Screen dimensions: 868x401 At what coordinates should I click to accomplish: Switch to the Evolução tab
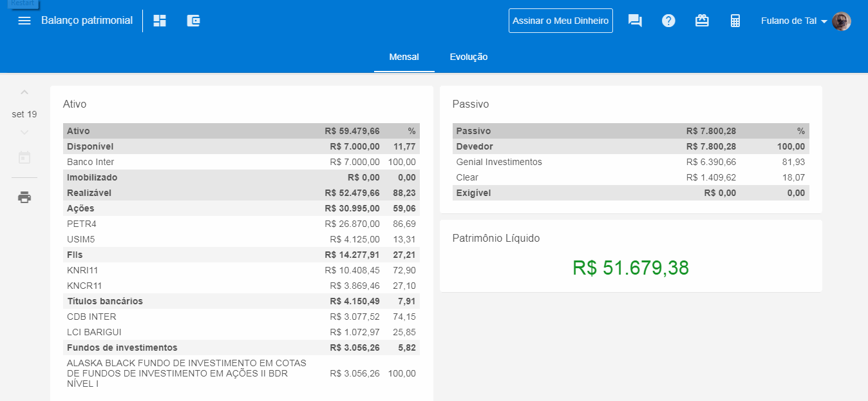[468, 57]
